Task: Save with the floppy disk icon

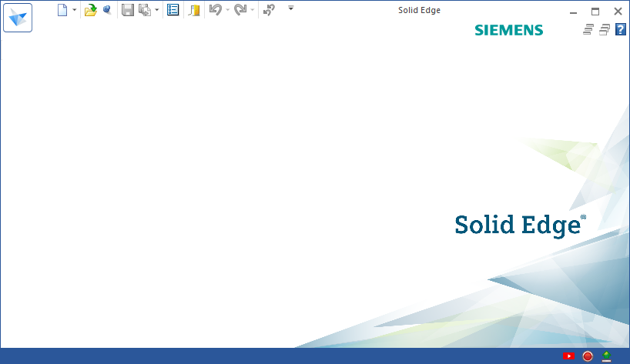Action: 128,10
